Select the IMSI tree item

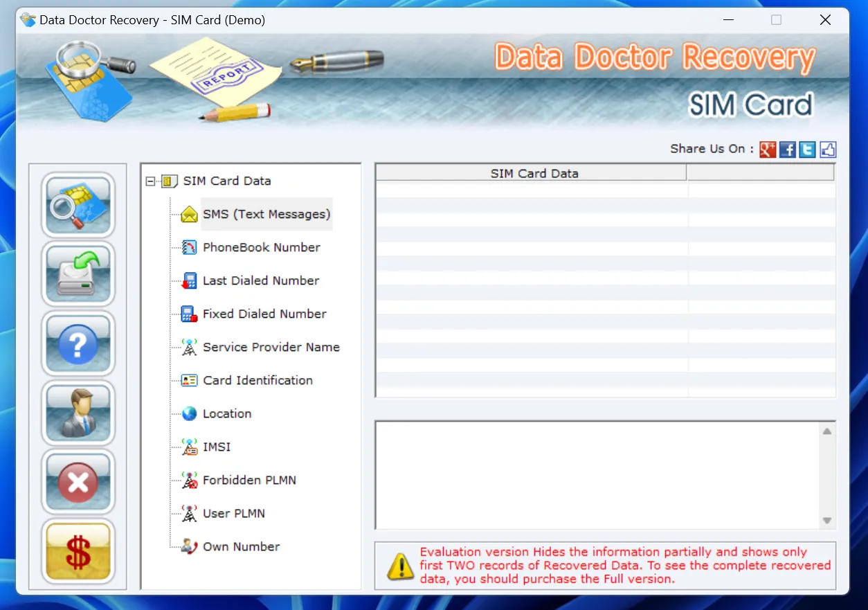[217, 447]
